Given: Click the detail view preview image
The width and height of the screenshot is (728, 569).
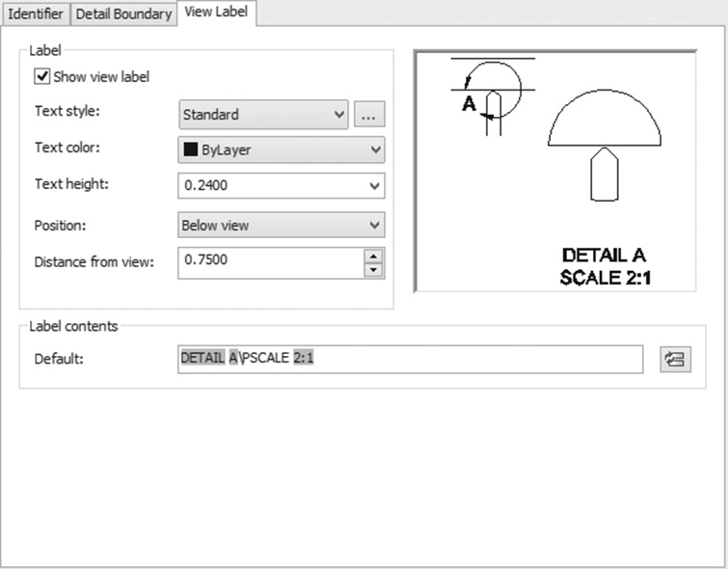Looking at the screenshot, I should coord(555,171).
